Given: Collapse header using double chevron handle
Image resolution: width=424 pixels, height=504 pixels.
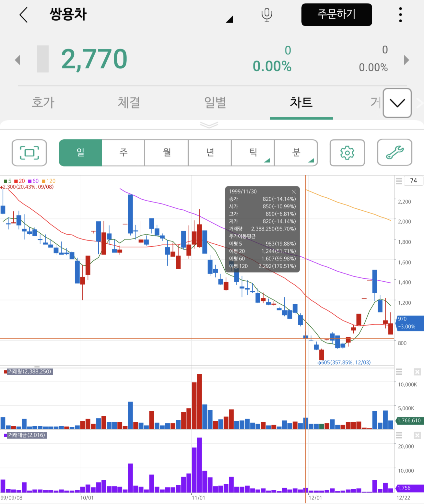Looking at the screenshot, I should click(x=209, y=125).
